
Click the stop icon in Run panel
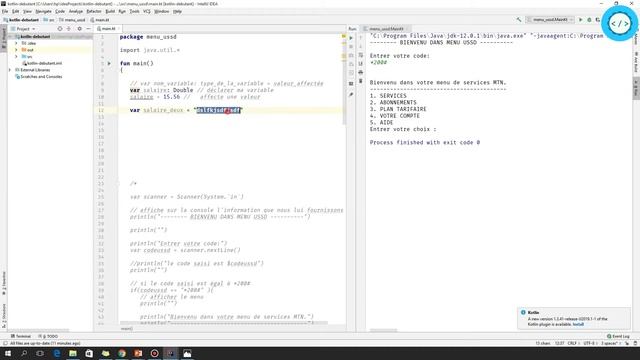[x=351, y=47]
